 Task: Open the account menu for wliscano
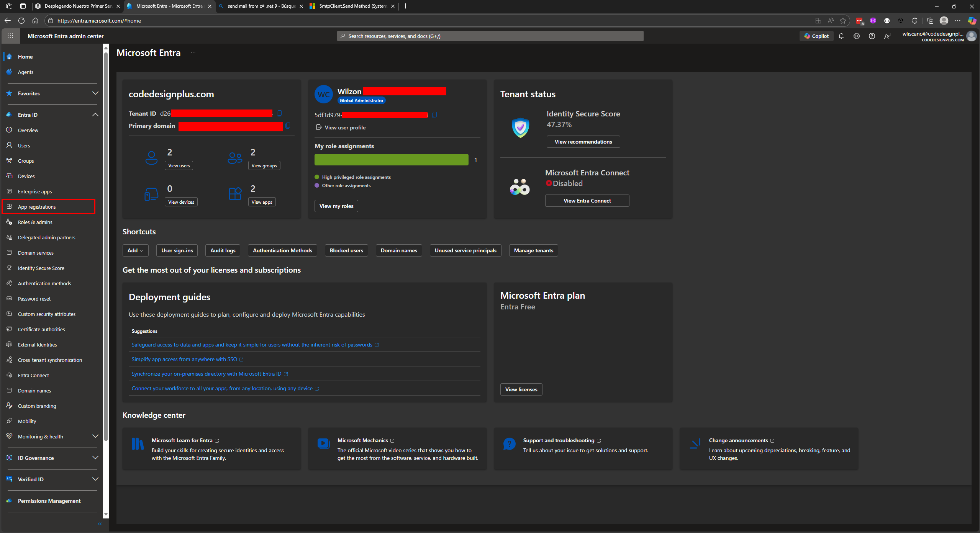coord(939,36)
